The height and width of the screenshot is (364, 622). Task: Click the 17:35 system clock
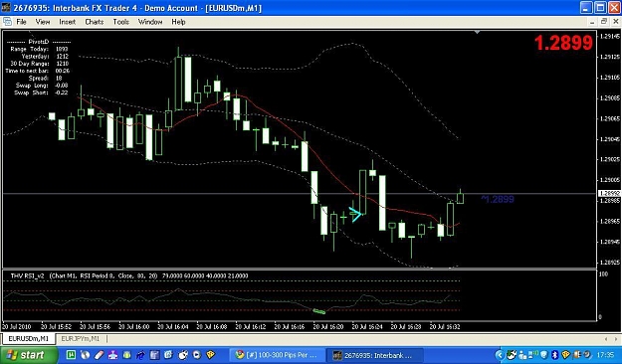[x=605, y=355]
